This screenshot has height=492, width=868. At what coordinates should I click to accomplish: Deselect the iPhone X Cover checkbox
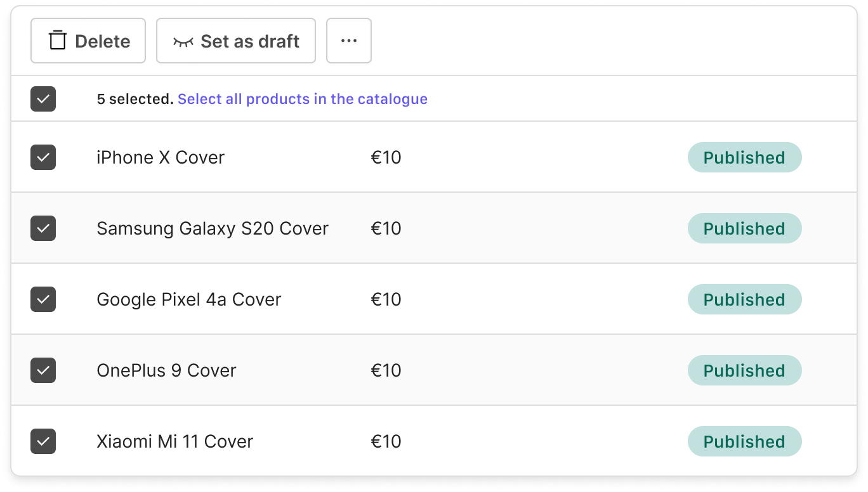click(x=43, y=157)
